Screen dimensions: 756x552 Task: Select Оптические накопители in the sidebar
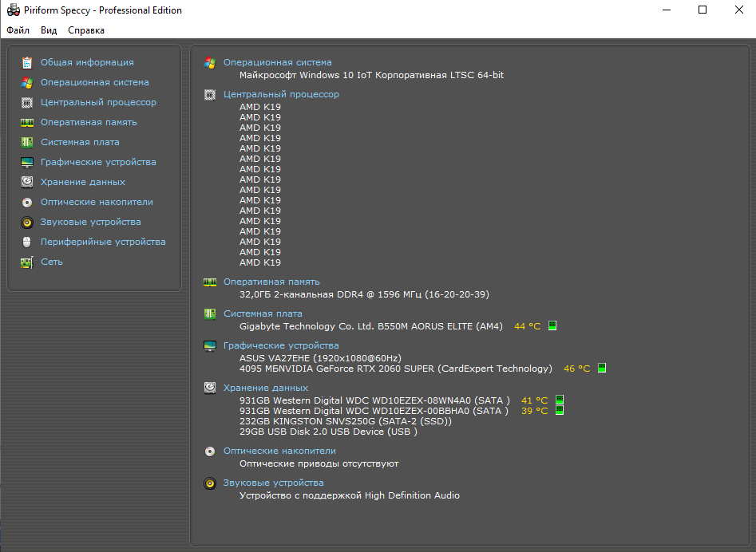coord(97,203)
